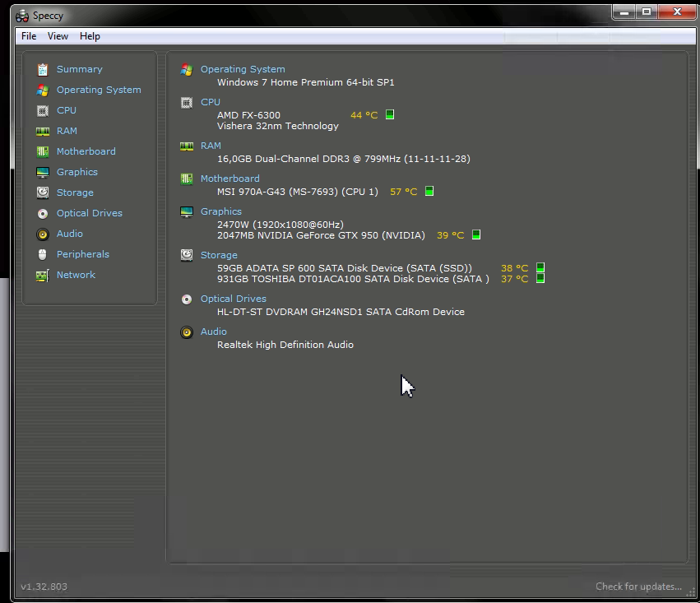Select Motherboard in the sidebar
This screenshot has width=700, height=603.
(86, 151)
